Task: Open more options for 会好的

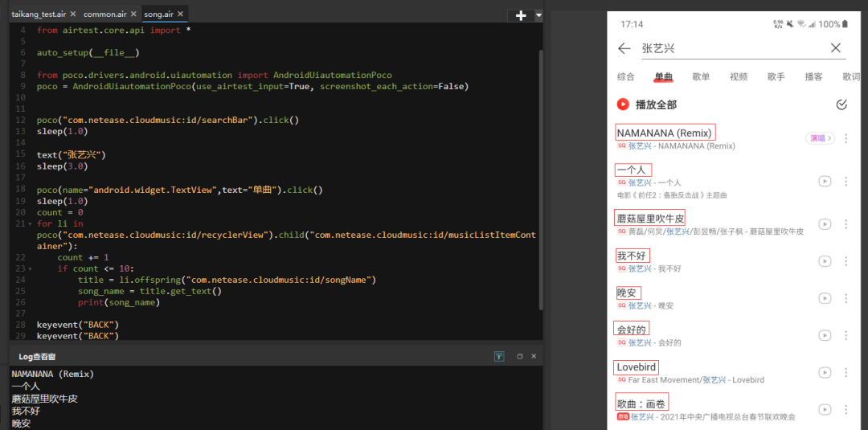Action: coord(845,335)
